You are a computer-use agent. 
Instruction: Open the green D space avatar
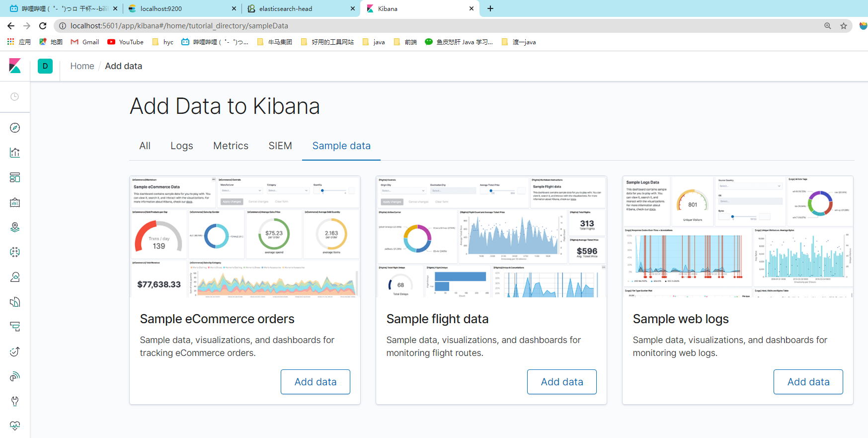point(45,66)
